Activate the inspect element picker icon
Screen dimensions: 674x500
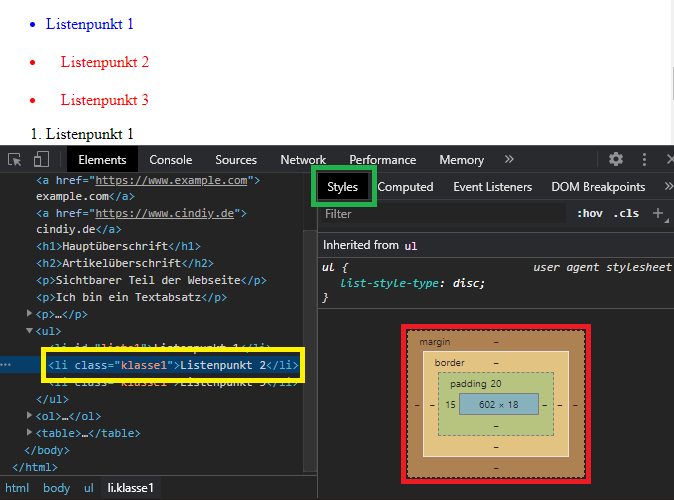[x=15, y=160]
